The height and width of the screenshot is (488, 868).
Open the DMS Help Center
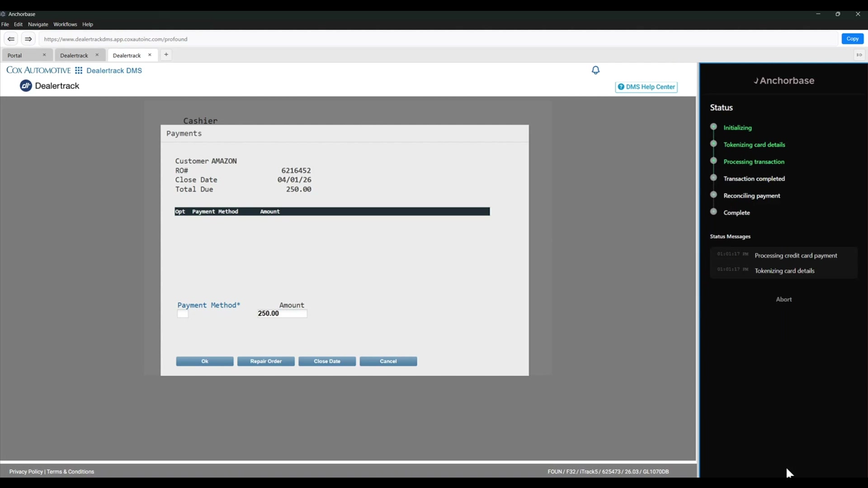click(x=646, y=87)
